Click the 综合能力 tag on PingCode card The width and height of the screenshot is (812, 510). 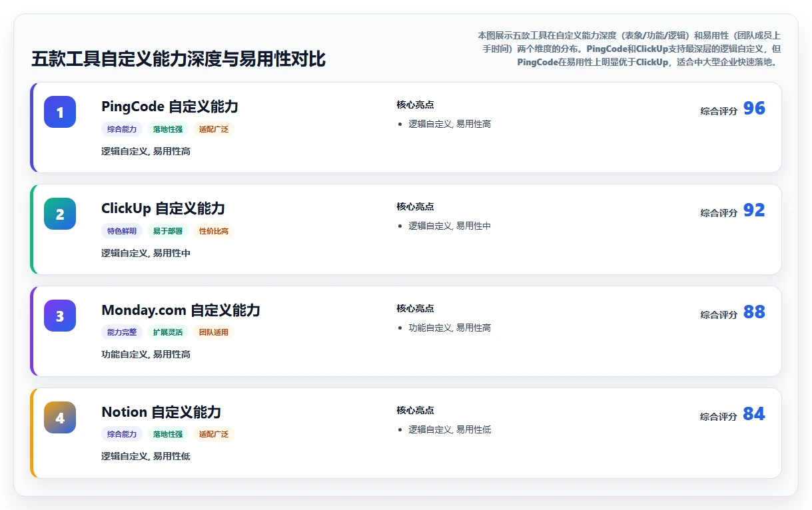point(122,129)
